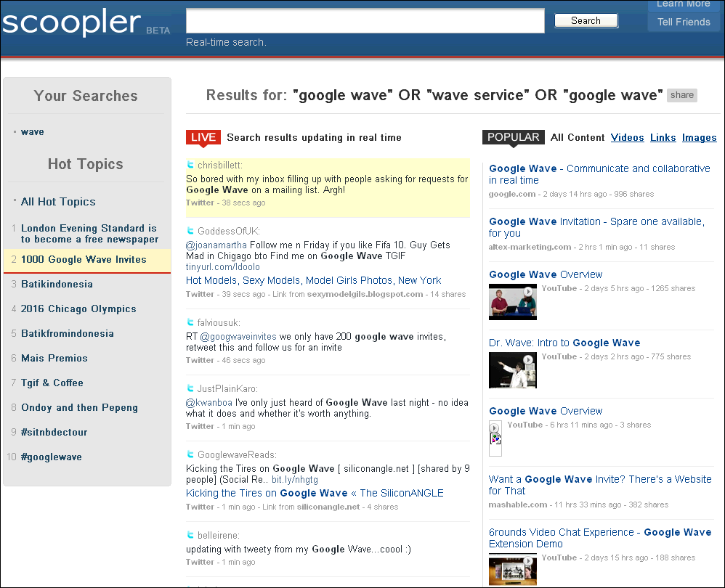Image resolution: width=725 pixels, height=588 pixels.
Task: Open the Google Wave Overview with 3 shares
Action: click(x=546, y=411)
